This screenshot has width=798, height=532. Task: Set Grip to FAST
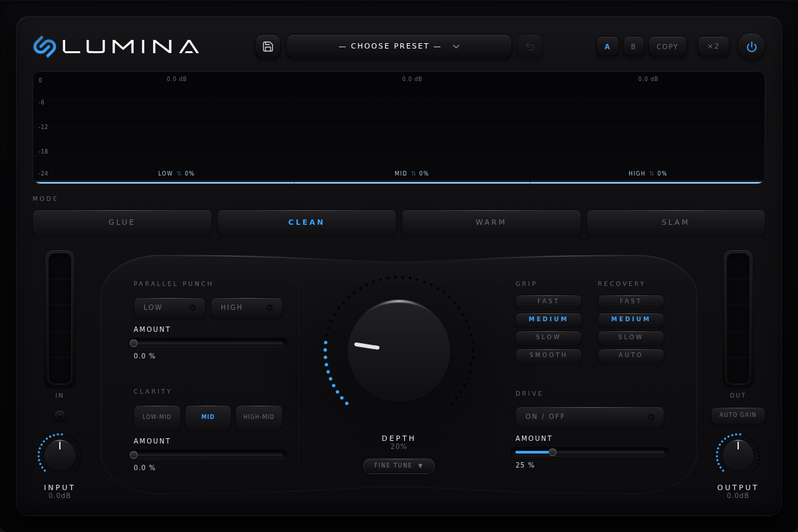pos(549,301)
